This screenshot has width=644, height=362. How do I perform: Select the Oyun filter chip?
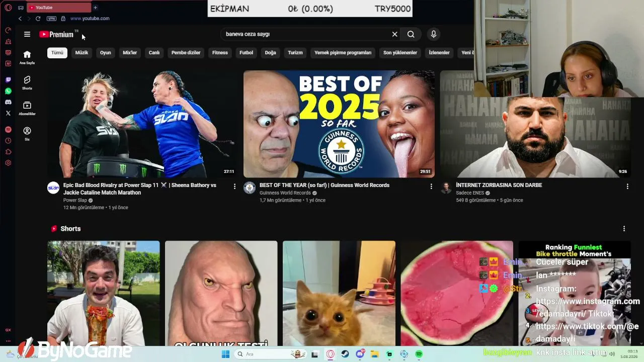[105, 53]
